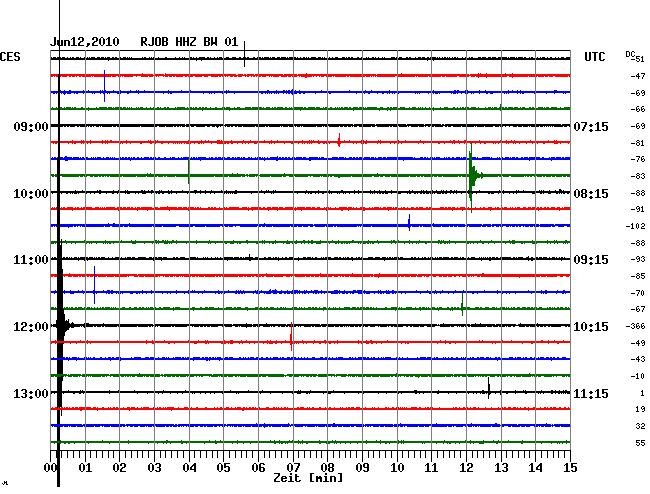Viewport: 650px width, 494px height.
Task: Click the black spike on the top trace
Action: 244,54
